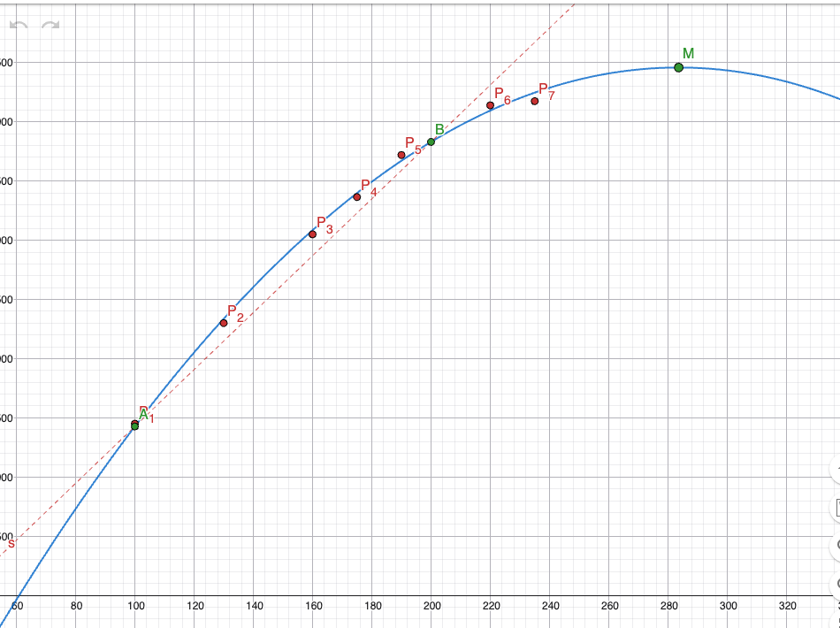Viewport: 840px width, 628px height.
Task: Click the x-axis value 120
Action: 195,606
